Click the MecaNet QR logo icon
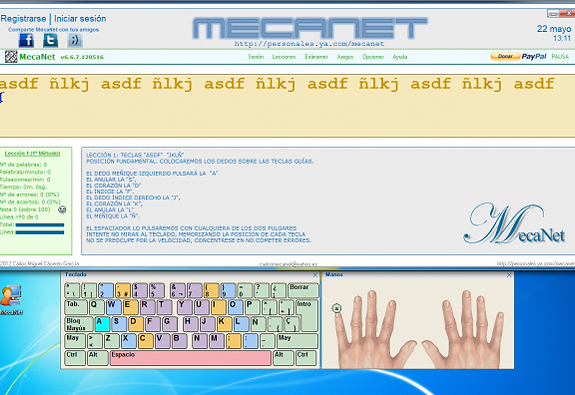 pos(11,57)
